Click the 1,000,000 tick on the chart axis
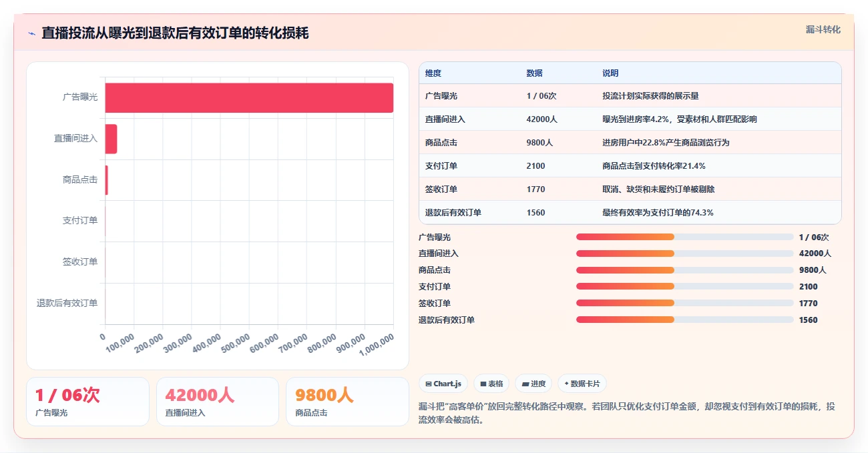868x453 pixels. coord(377,345)
